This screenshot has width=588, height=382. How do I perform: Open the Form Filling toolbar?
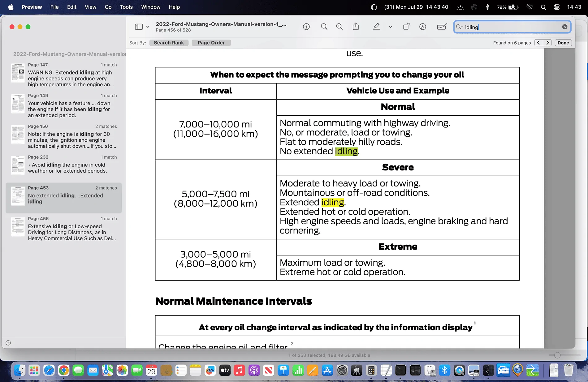coord(442,27)
